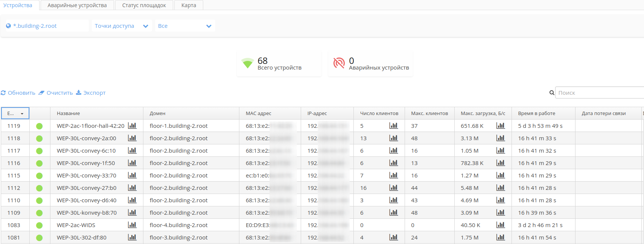Click client count chart icon for WEP-30L-convey-2a:00
644x244 pixels.
(393, 138)
